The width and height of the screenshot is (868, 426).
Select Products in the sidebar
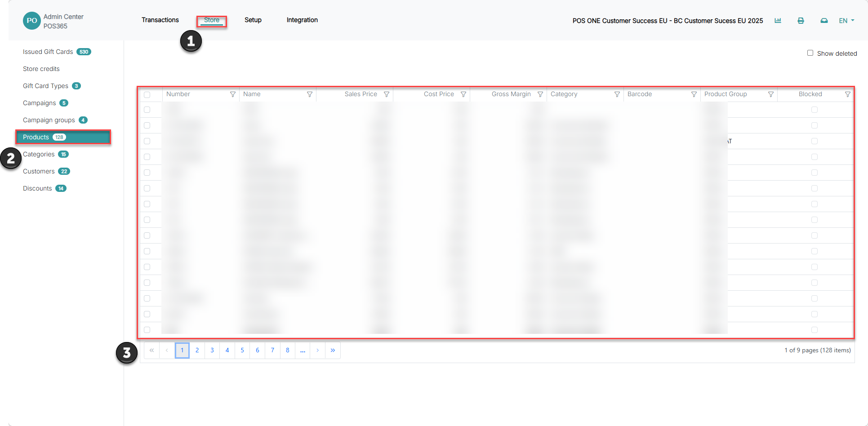pos(63,137)
